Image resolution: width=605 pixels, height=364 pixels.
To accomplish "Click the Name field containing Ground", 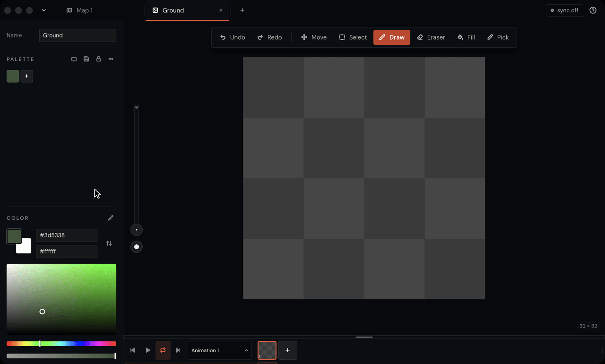I will click(x=78, y=35).
